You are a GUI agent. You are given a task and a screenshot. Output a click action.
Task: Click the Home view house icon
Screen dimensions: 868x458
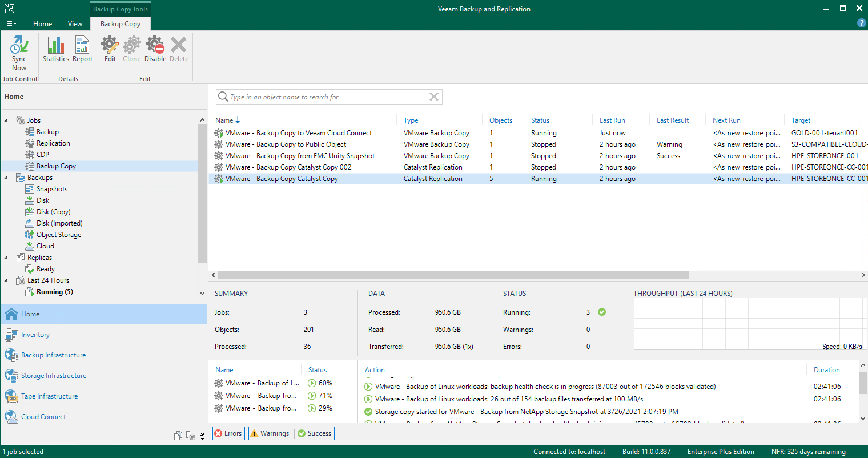11,314
